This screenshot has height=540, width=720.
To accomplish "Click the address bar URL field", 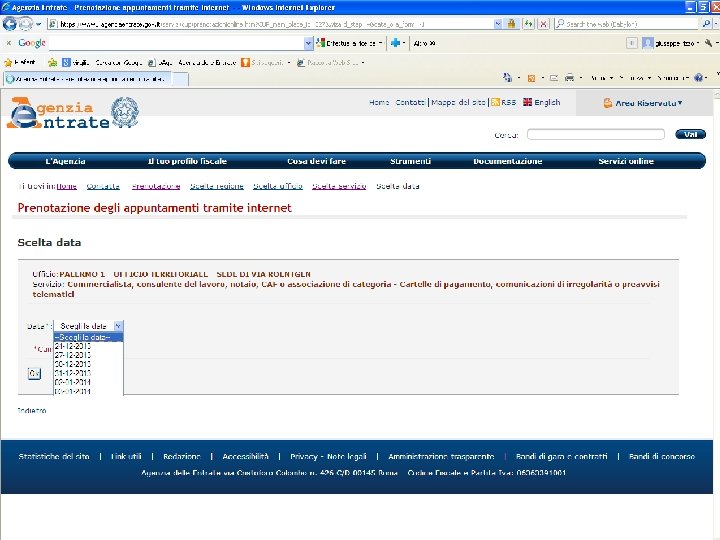I will 271,24.
